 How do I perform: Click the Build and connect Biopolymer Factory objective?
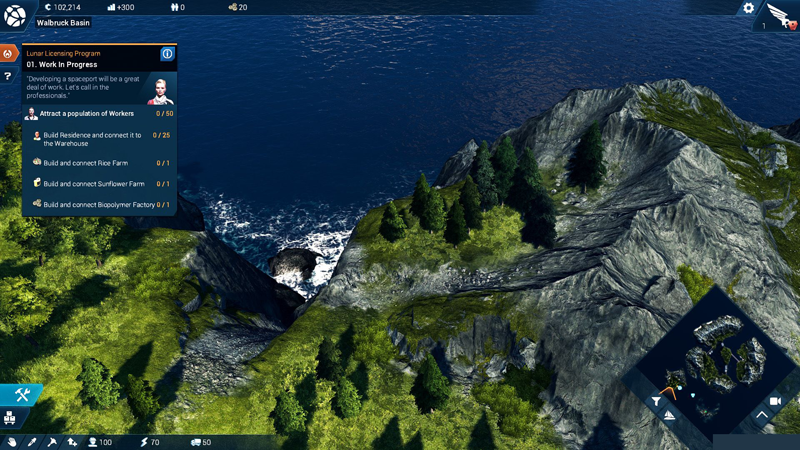coord(99,204)
